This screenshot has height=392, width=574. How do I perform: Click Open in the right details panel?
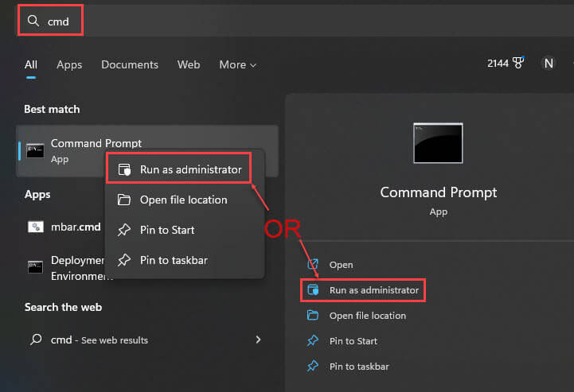pos(341,264)
